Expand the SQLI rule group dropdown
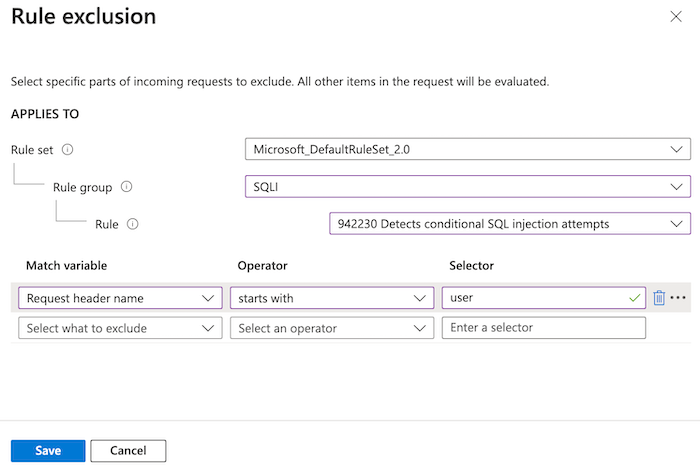Viewport: 700px width, 473px height. point(467,187)
